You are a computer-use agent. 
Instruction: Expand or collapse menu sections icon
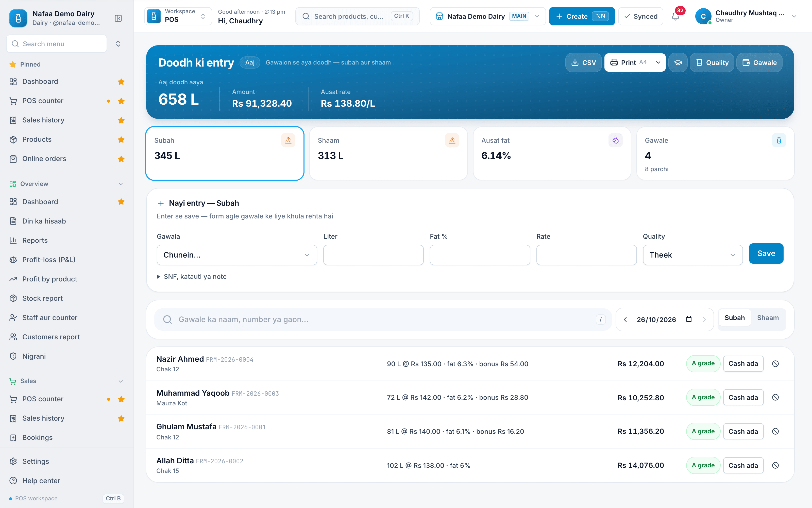(x=118, y=44)
